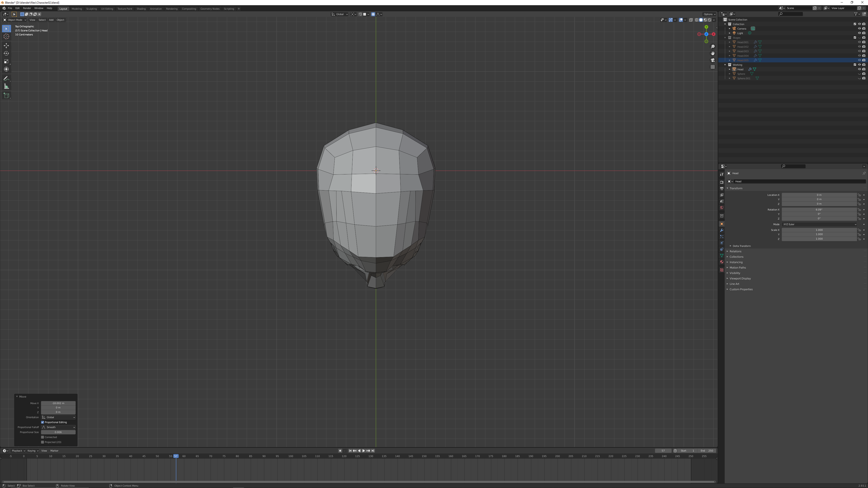Open the Options dropdown in the viewport header
The height and width of the screenshot is (488, 868).
(709, 14)
